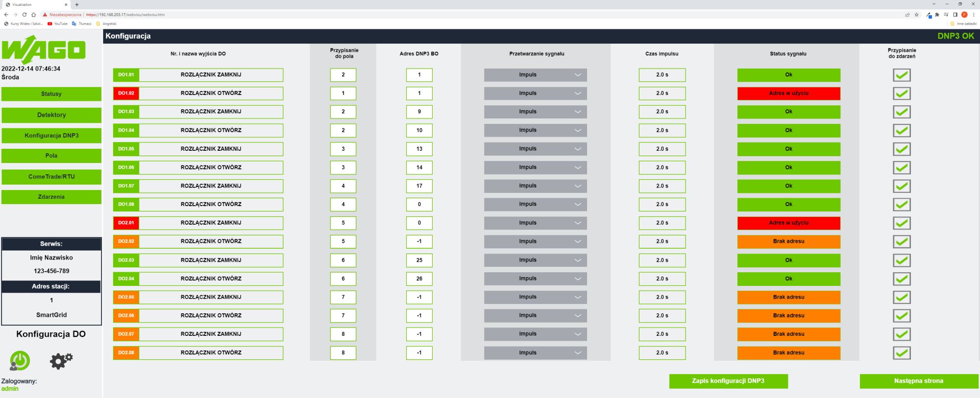Toggle event assignment checkbox for DO1.02

[902, 94]
